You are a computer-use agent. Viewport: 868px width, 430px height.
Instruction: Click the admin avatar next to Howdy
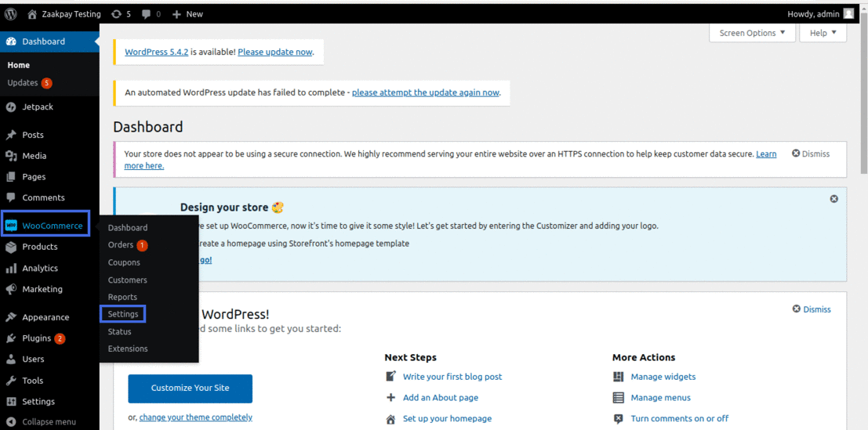point(848,14)
